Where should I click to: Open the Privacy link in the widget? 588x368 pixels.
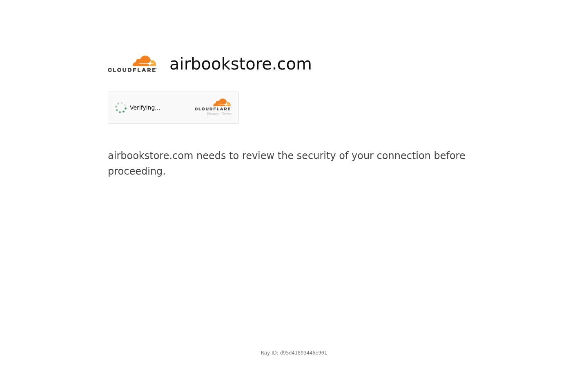coord(213,114)
